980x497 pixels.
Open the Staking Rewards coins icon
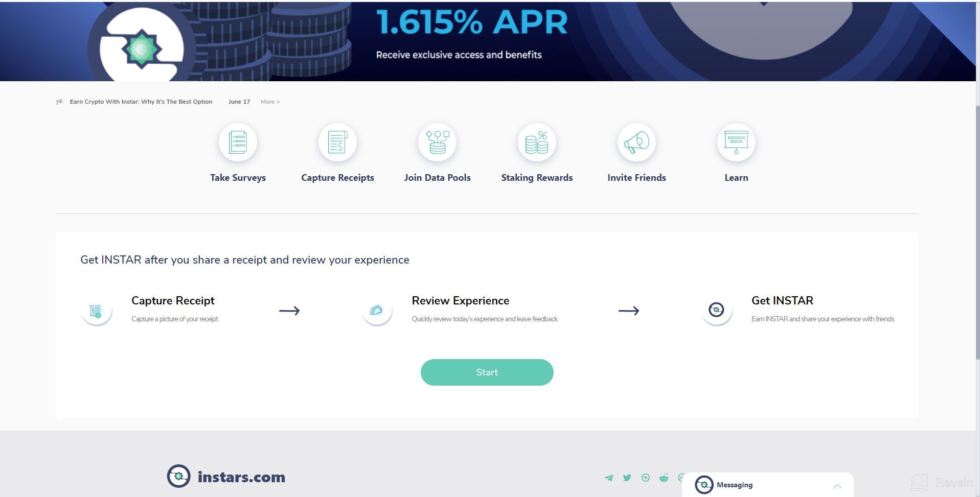[537, 143]
